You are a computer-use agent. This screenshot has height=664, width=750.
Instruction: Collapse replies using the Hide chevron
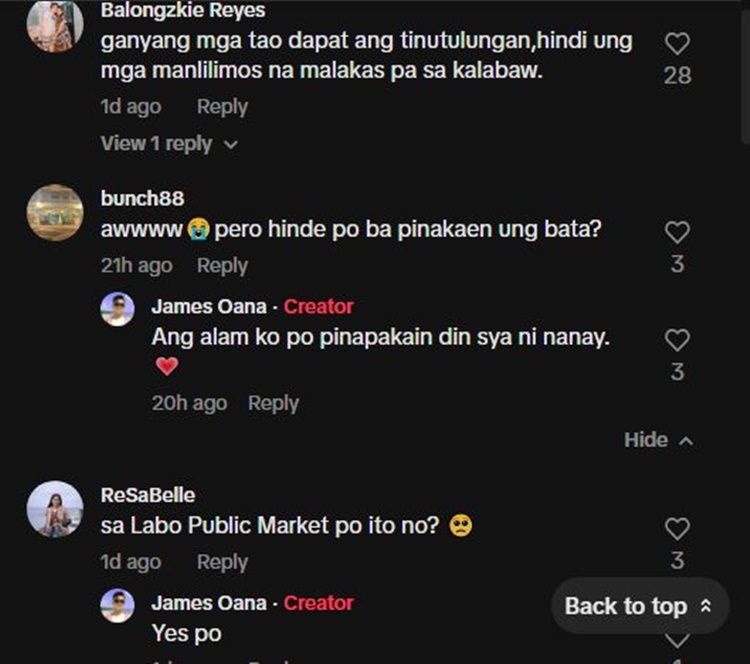tap(658, 440)
